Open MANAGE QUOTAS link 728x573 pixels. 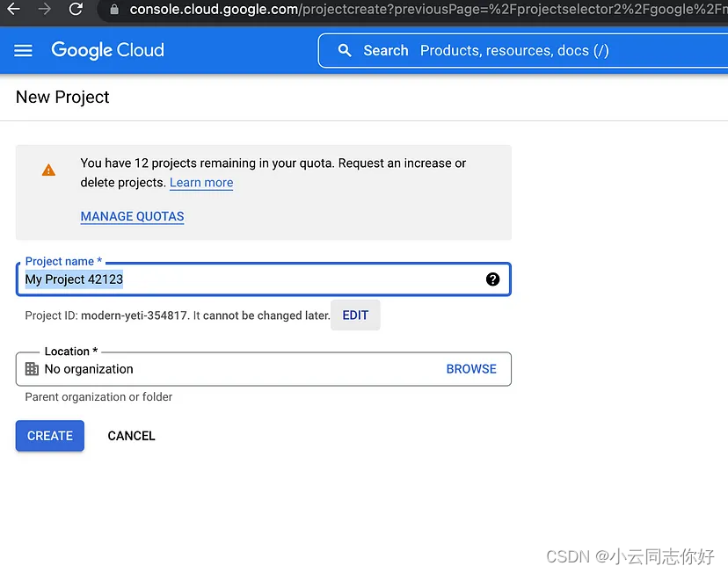(x=132, y=217)
